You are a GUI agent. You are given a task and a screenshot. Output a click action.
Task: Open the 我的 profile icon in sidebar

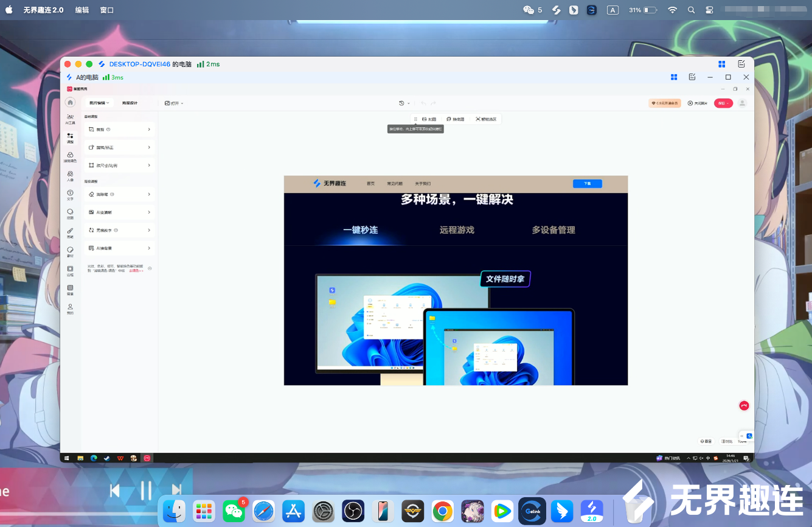[x=70, y=309]
